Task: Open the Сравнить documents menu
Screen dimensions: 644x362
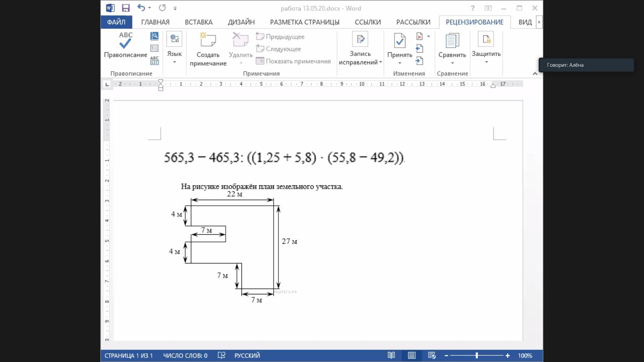Action: click(452, 49)
